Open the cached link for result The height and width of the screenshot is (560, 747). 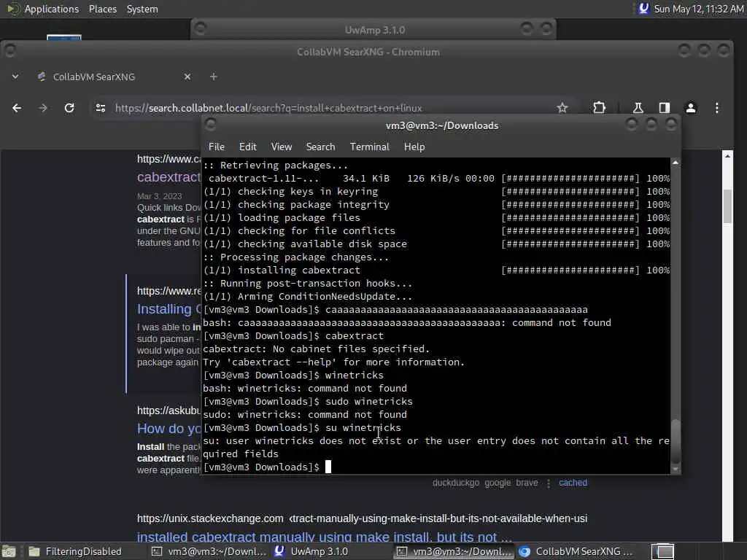coord(573,483)
